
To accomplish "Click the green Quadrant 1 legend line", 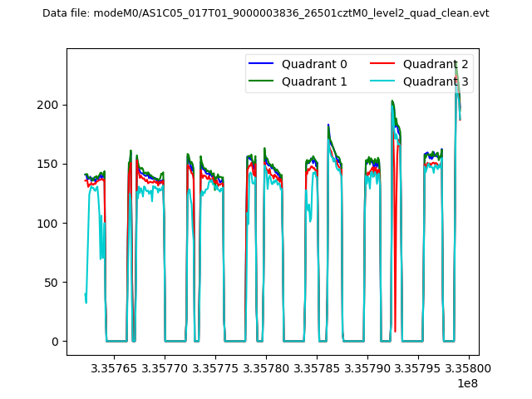I will (261, 81).
